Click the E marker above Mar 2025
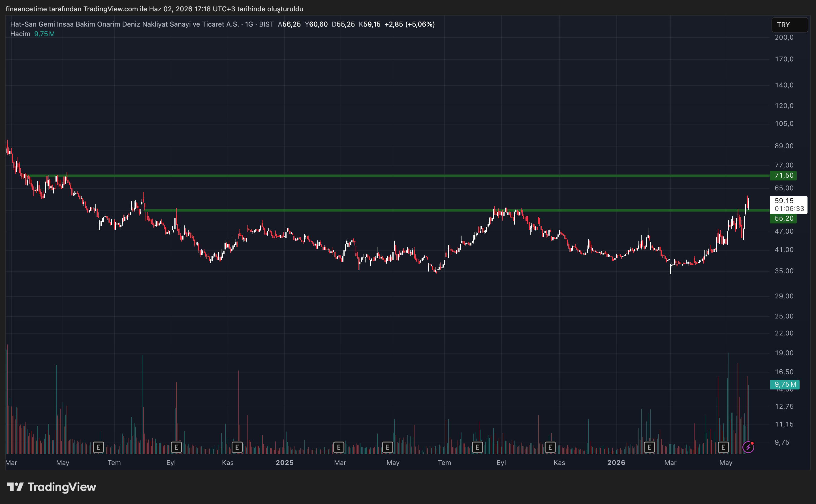 339,447
